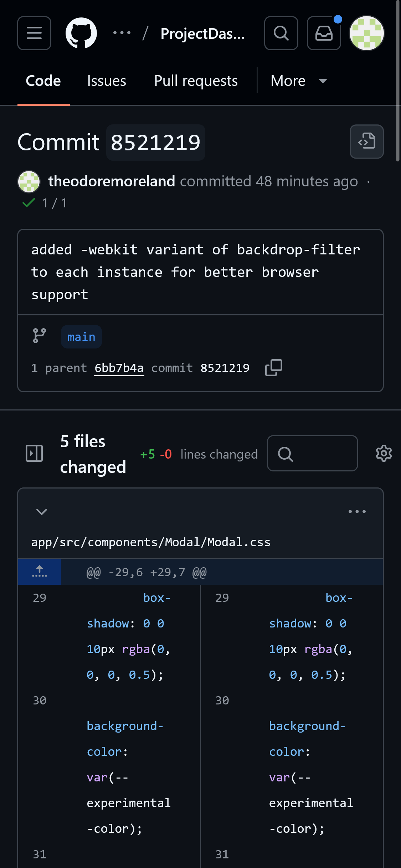Open theodoremoreland's profile link

[112, 181]
